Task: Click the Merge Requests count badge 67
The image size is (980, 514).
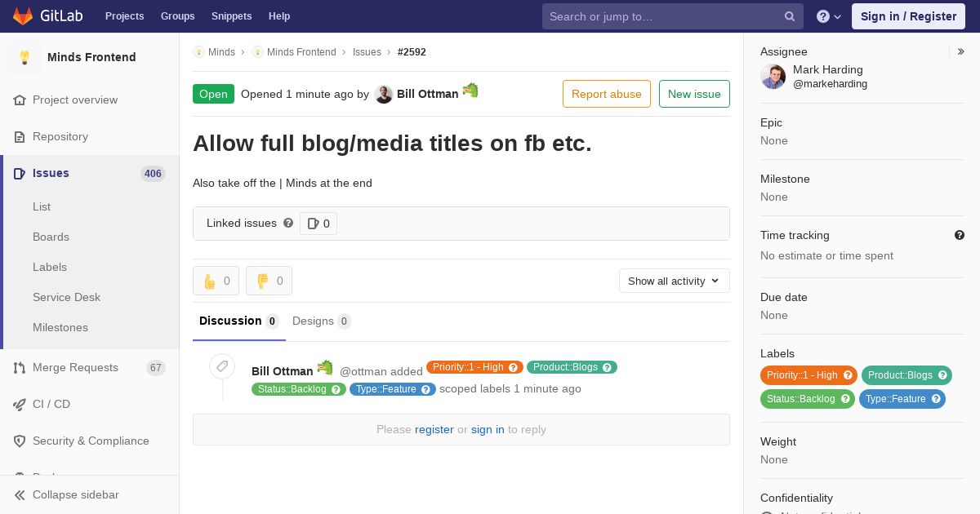Action: coord(156,368)
